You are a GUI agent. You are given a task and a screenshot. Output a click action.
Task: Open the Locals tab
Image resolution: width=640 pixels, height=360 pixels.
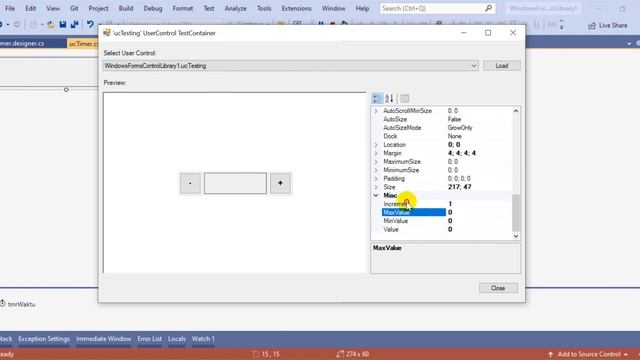(x=177, y=339)
